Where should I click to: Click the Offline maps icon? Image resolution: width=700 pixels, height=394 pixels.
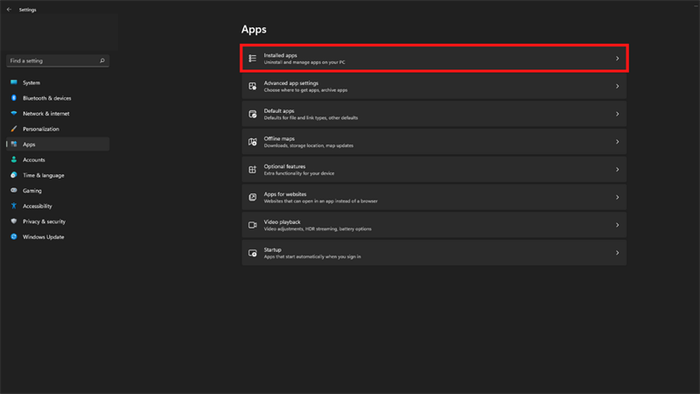(253, 142)
